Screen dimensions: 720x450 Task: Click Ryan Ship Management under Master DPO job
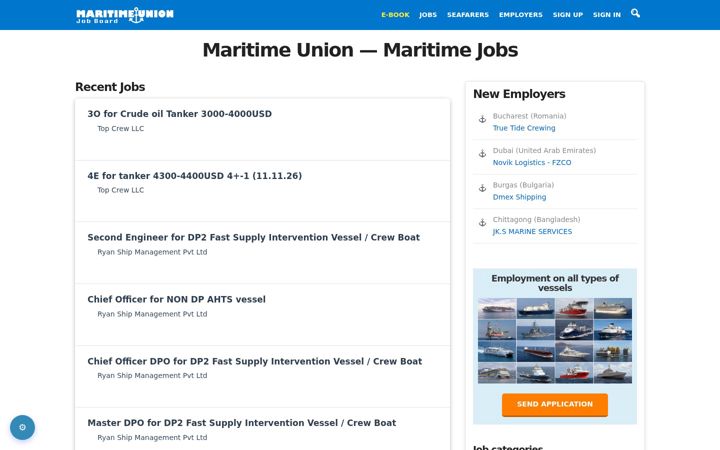point(152,438)
